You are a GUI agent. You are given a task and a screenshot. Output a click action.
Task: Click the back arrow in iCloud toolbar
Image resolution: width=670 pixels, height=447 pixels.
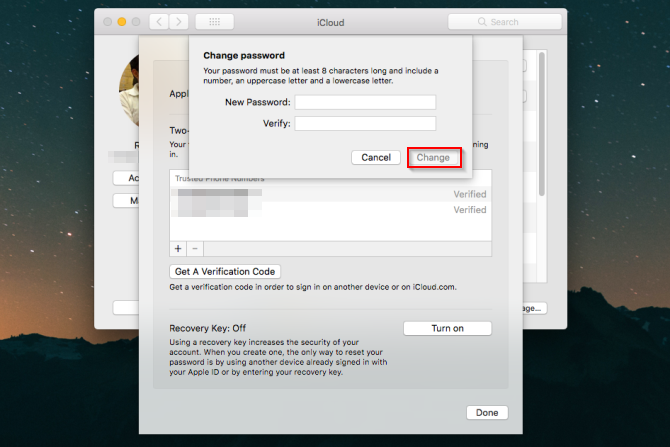click(x=159, y=21)
